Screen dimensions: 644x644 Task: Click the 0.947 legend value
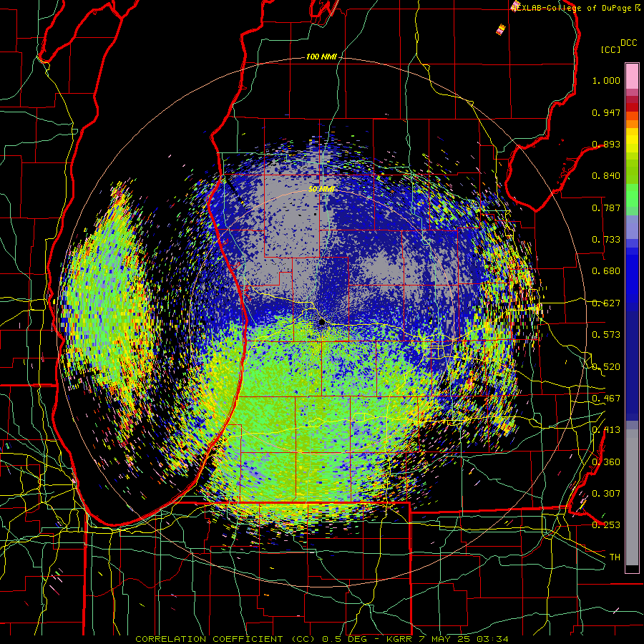(x=606, y=112)
